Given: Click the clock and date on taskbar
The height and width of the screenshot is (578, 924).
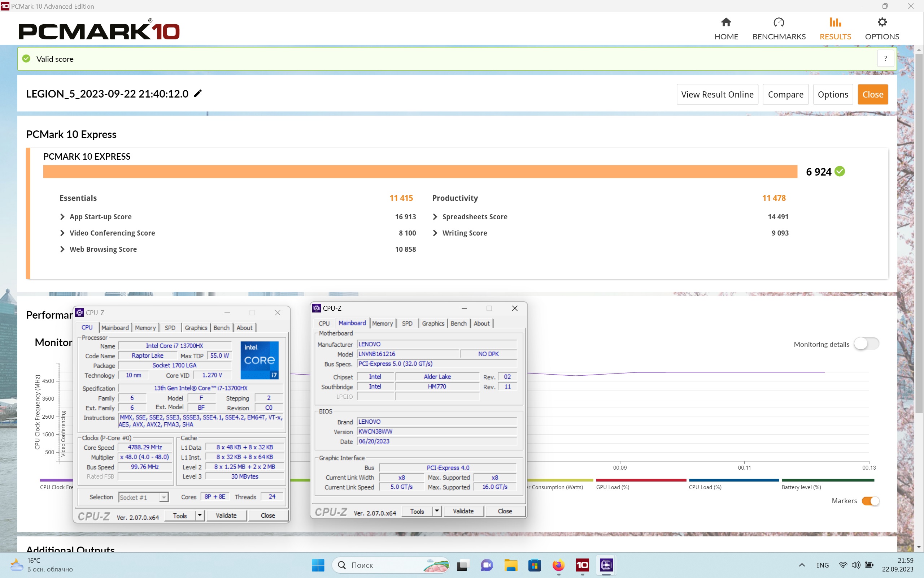Looking at the screenshot, I should coord(898,565).
